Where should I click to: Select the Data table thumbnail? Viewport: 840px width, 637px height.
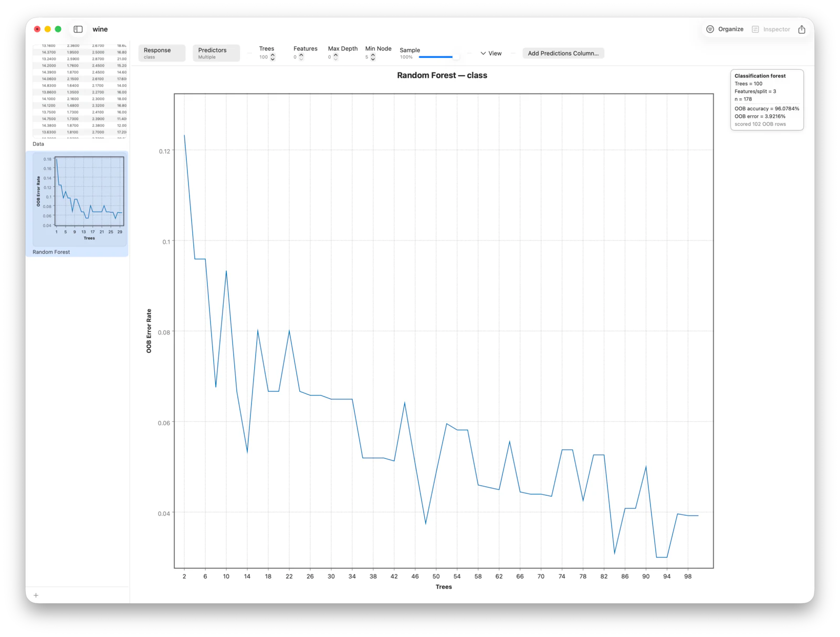point(79,91)
